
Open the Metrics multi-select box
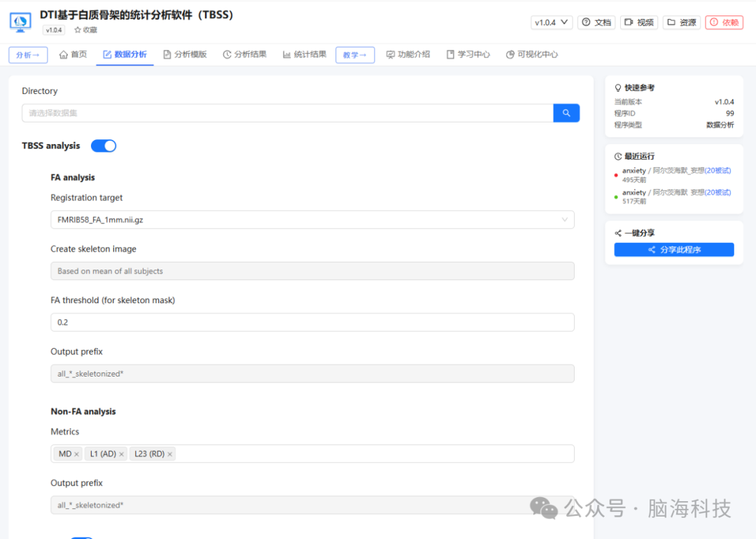coord(312,454)
